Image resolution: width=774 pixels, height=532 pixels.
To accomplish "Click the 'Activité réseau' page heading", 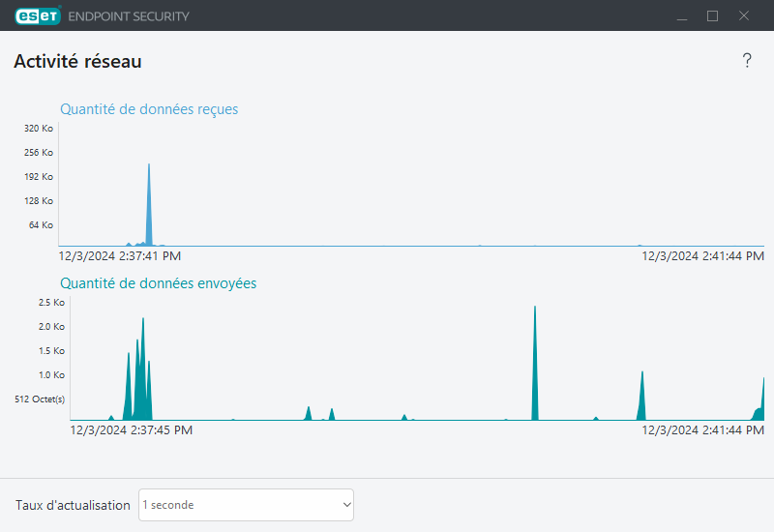I will click(77, 62).
